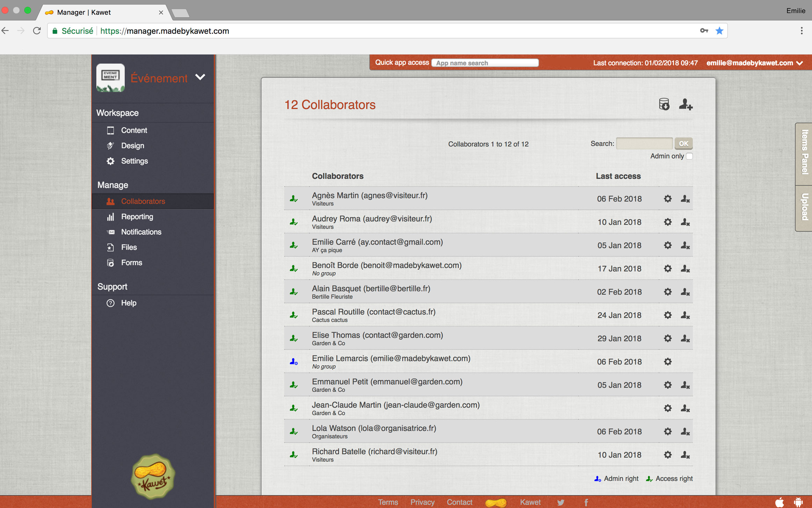Open settings gear for Agnès Martin
812x508 pixels.
[667, 199]
